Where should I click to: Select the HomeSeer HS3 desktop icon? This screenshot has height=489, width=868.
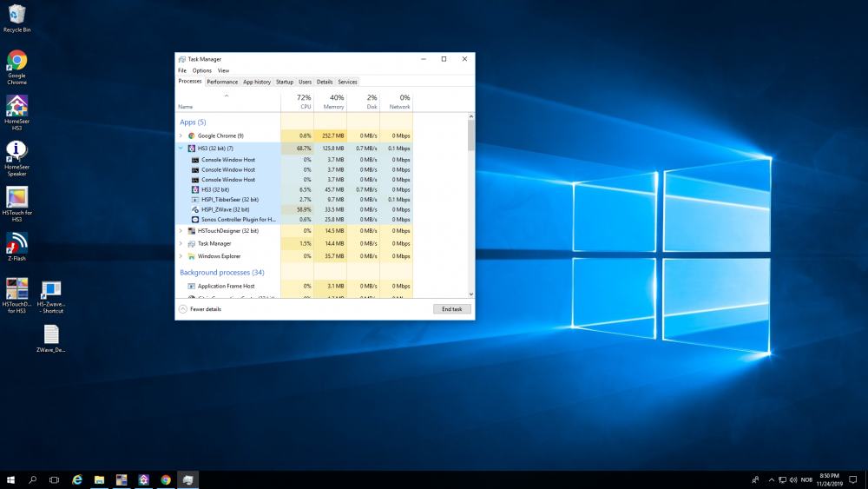point(16,106)
